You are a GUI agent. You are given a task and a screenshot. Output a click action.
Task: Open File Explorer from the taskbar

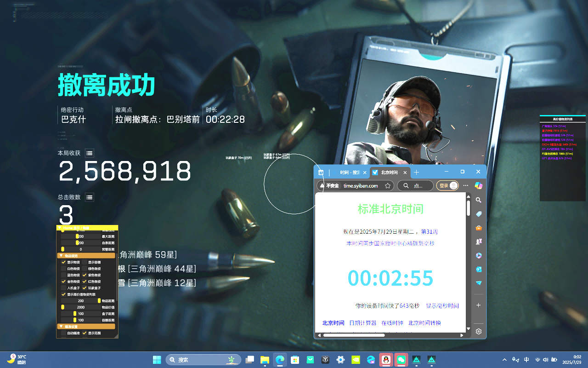pos(265,360)
